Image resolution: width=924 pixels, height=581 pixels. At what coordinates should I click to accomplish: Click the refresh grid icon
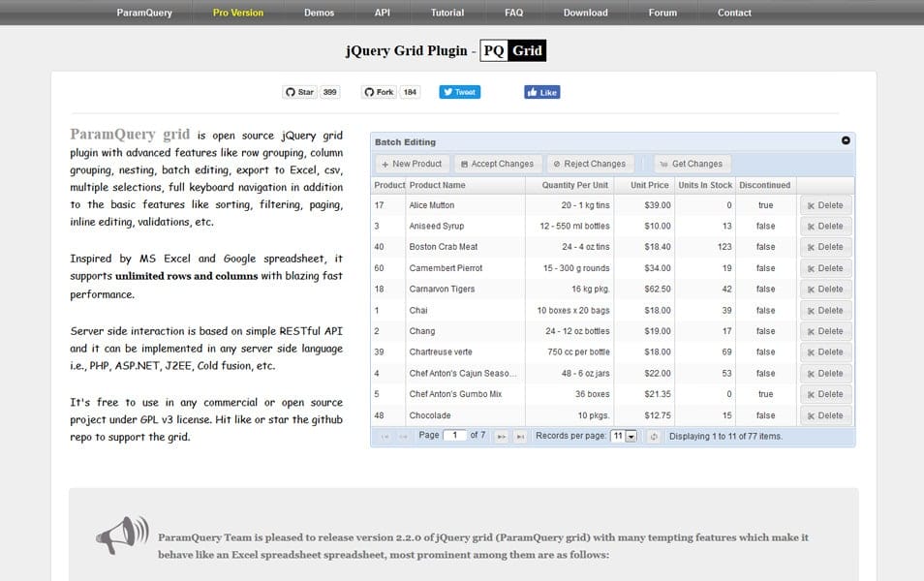point(654,436)
